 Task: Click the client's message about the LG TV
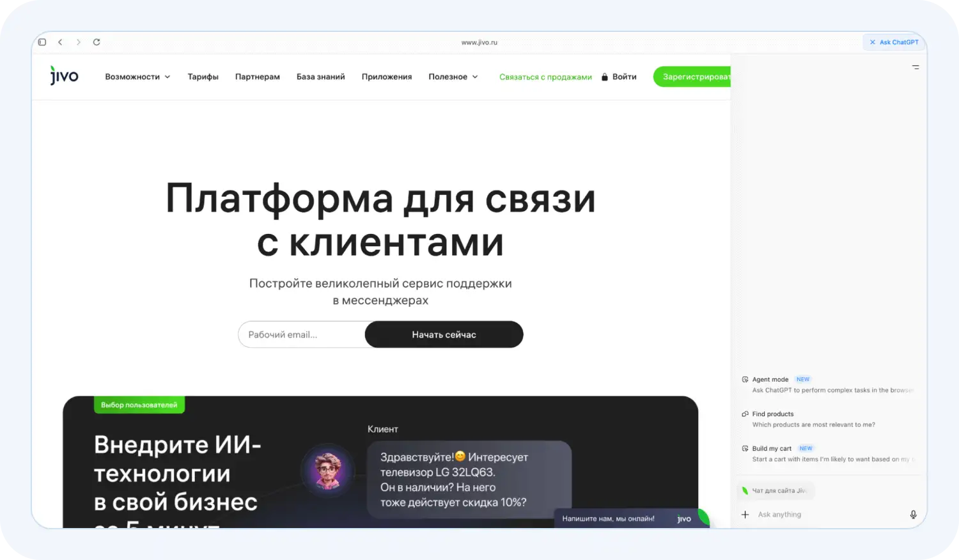(x=469, y=479)
